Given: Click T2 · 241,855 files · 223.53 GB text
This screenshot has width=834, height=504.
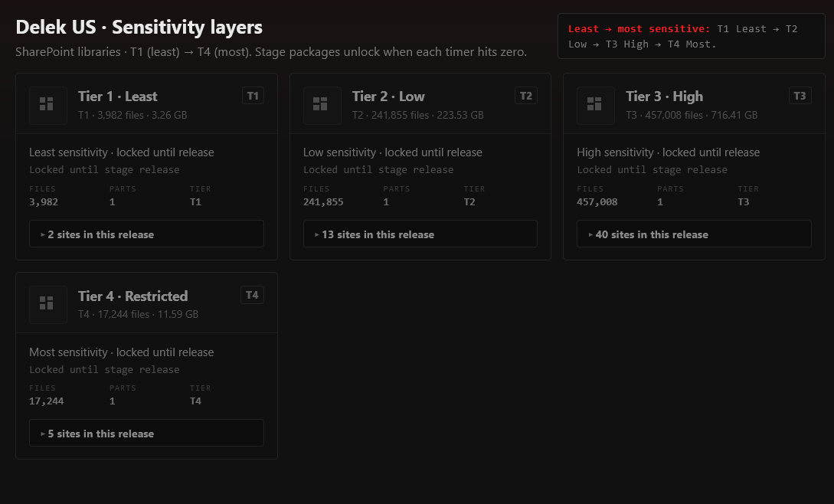Looking at the screenshot, I should 417,115.
